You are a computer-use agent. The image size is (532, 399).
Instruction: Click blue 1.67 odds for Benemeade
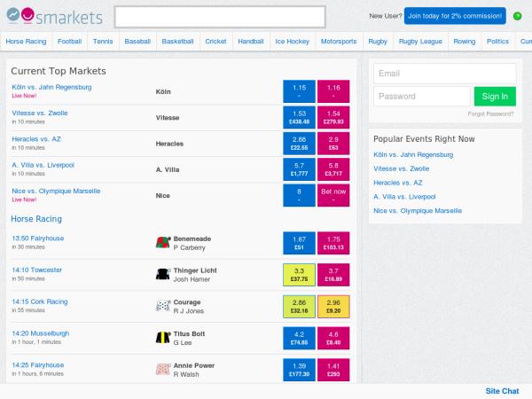coord(300,243)
